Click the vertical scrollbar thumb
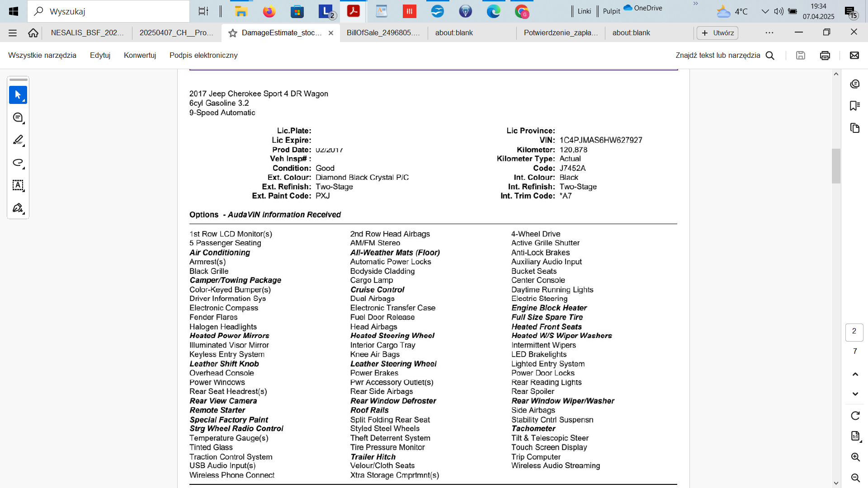The height and width of the screenshot is (488, 868). [x=836, y=166]
